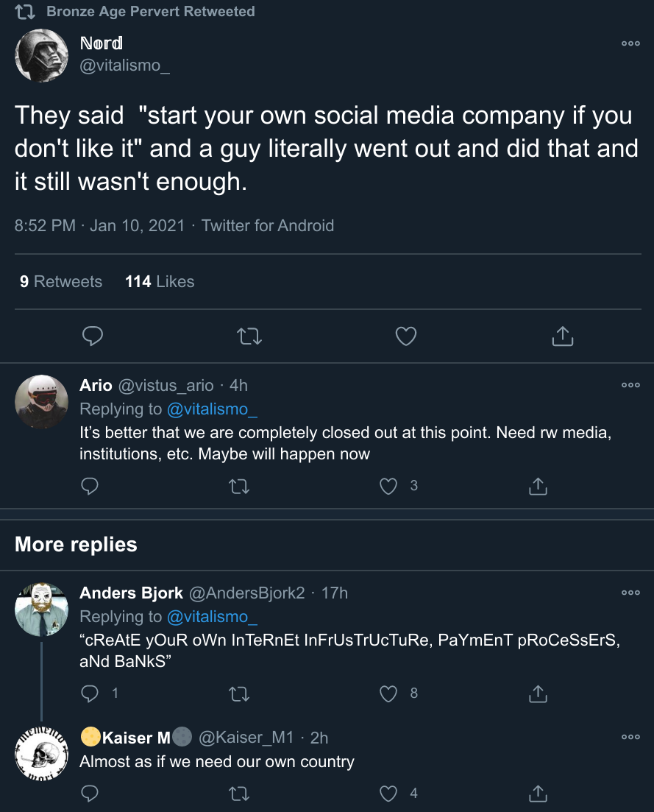This screenshot has height=812, width=654.
Task: Open more options on Nord's tweet
Action: 630,43
